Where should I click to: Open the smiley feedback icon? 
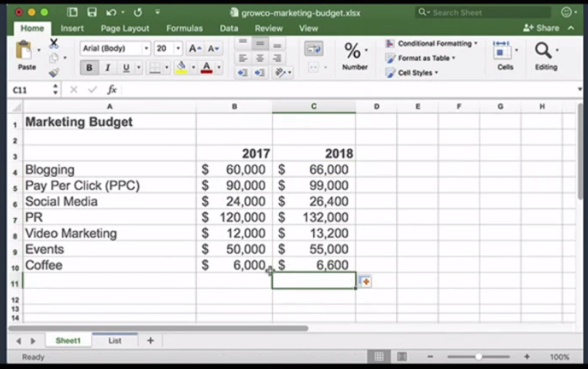coord(566,12)
